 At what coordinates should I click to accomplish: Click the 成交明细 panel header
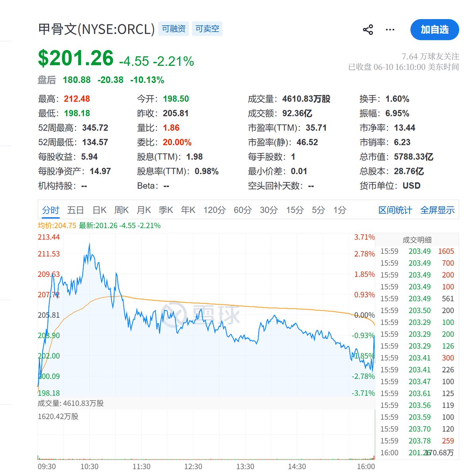click(417, 240)
